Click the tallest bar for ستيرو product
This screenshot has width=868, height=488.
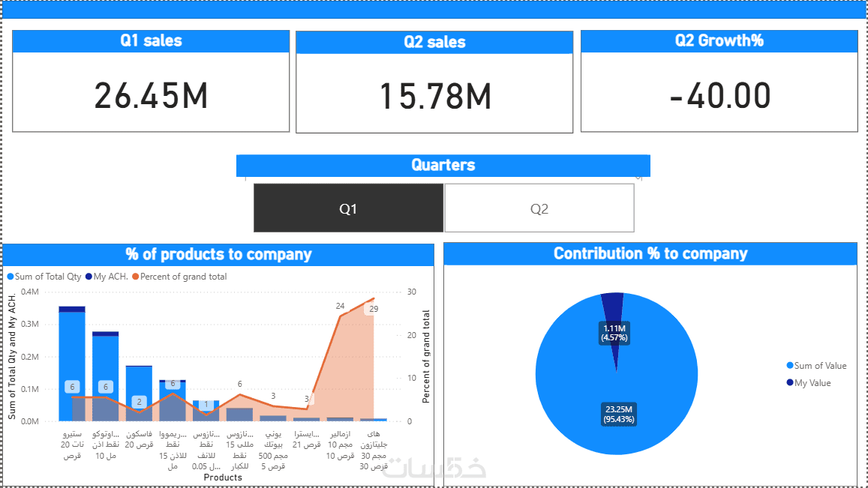point(72,364)
